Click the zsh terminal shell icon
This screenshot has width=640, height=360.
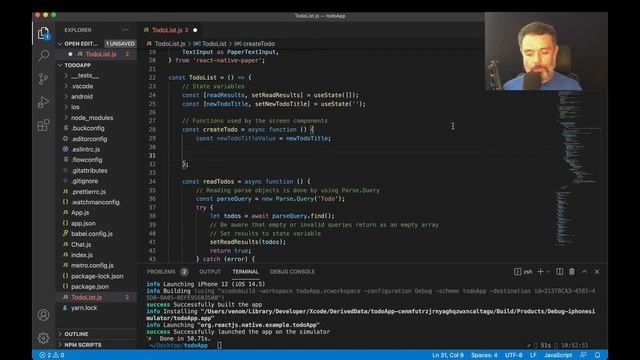[x=518, y=271]
